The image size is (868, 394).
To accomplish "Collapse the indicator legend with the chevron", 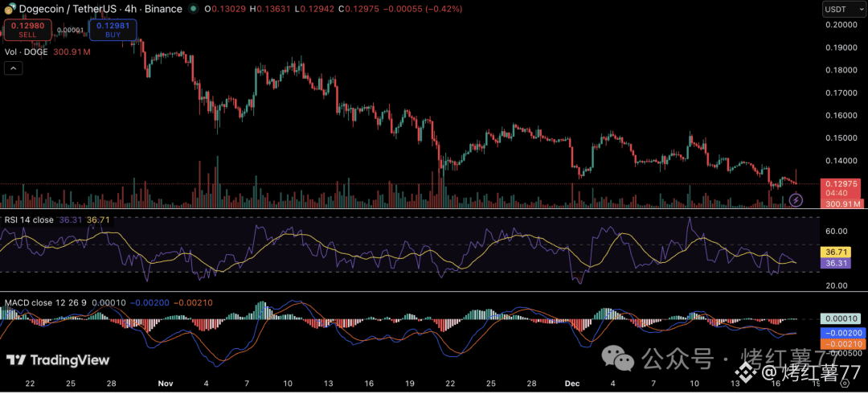I will pyautogui.click(x=14, y=68).
